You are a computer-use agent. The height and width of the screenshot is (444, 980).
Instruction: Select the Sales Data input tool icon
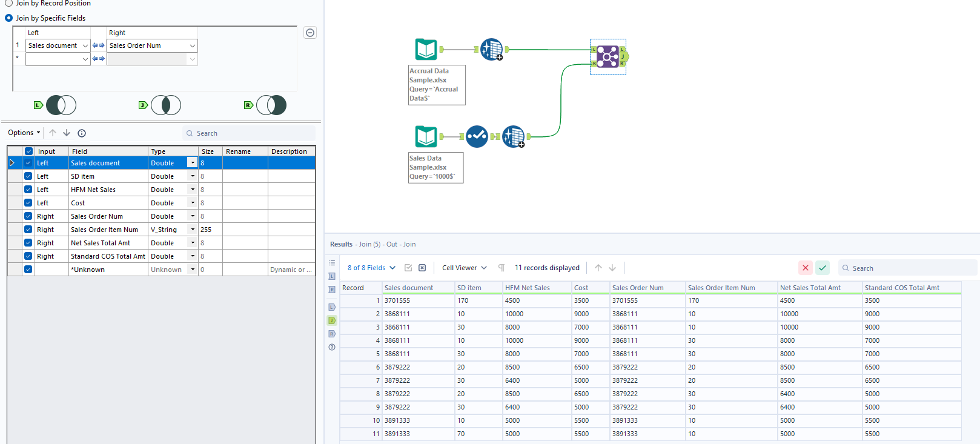tap(426, 136)
